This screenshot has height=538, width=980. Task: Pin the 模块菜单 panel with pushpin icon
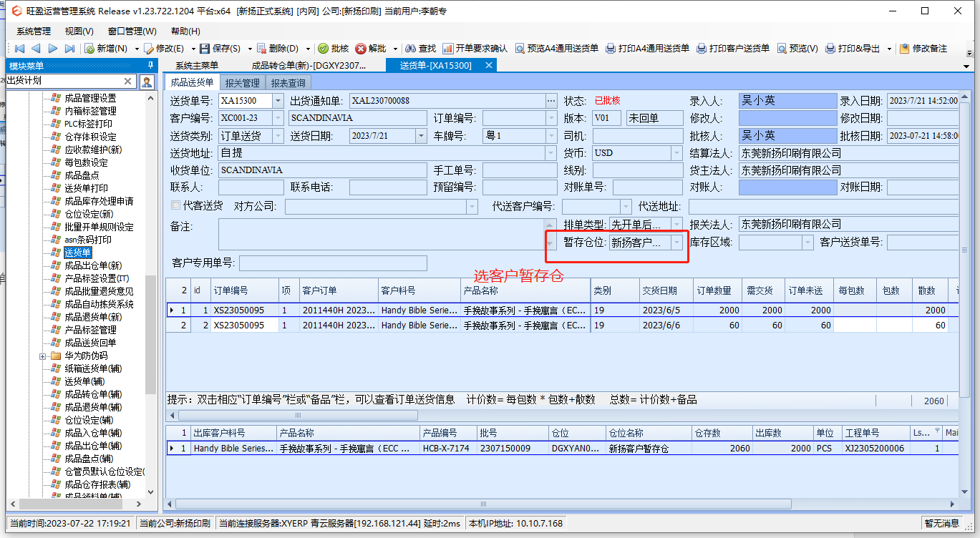tap(149, 65)
